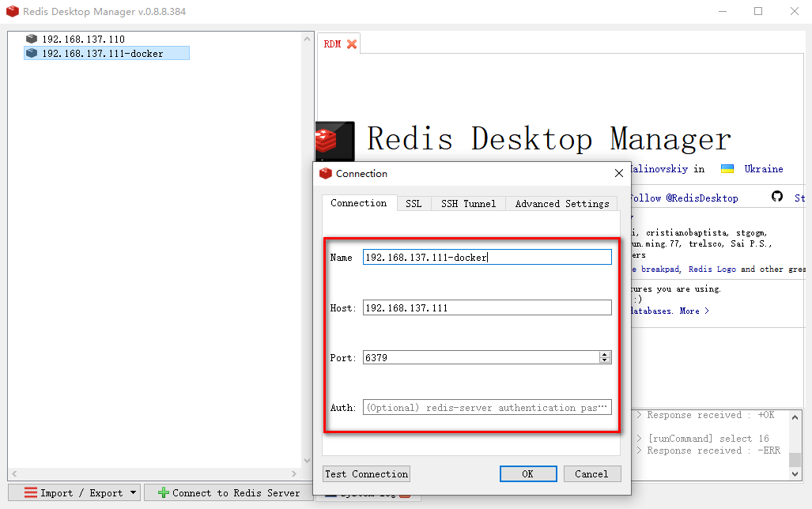Open the More link
Screen dimensions: 812x509
coord(694,311)
